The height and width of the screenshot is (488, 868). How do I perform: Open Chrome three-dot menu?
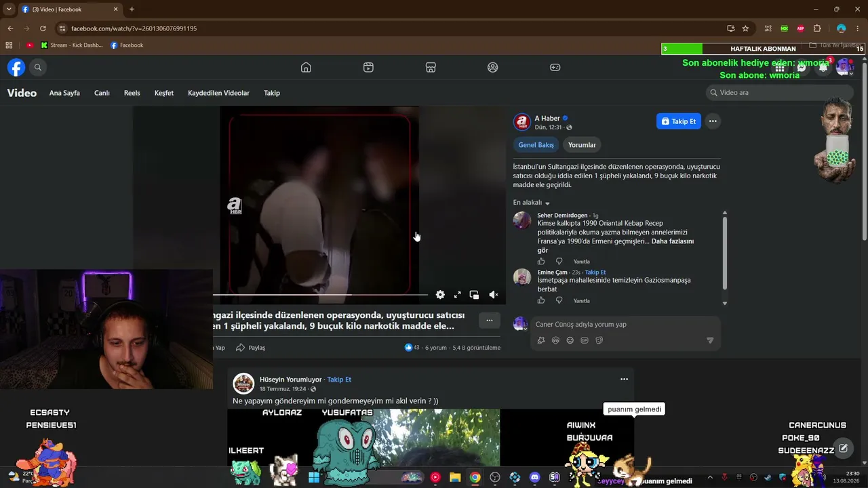[859, 28]
